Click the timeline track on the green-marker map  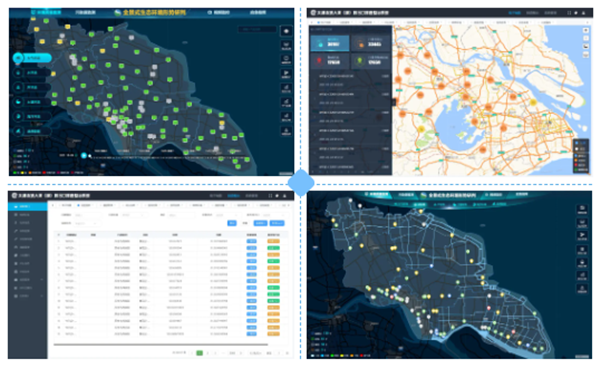[x=168, y=157]
